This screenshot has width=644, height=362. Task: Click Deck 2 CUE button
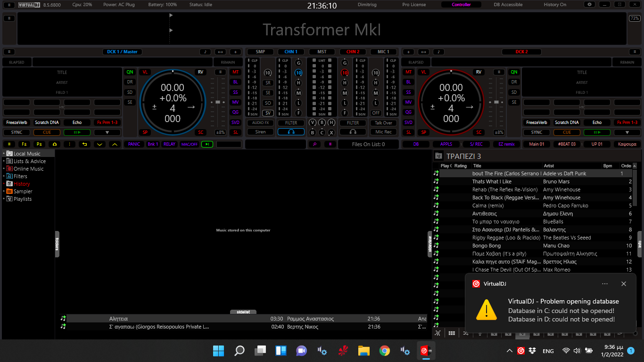click(x=567, y=132)
